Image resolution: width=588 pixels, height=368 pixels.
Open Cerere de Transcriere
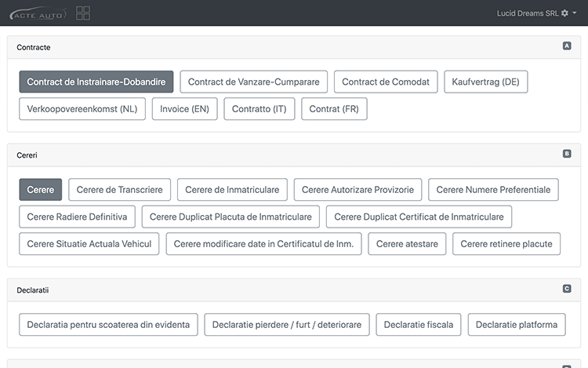pyautogui.click(x=120, y=189)
